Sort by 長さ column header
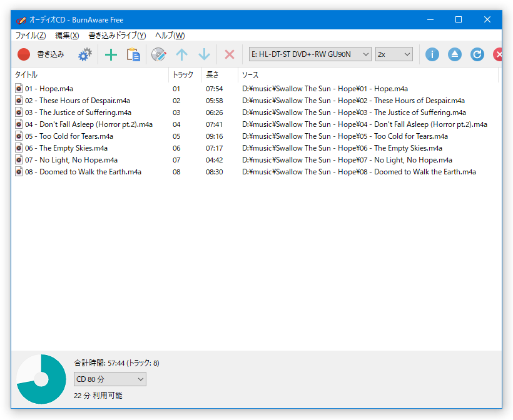The height and width of the screenshot is (420, 513). tap(220, 75)
